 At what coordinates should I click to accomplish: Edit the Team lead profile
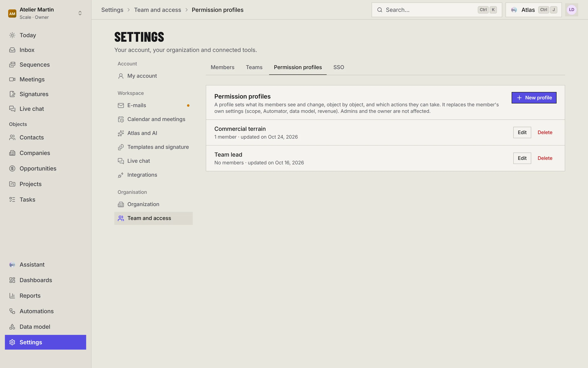(x=522, y=158)
